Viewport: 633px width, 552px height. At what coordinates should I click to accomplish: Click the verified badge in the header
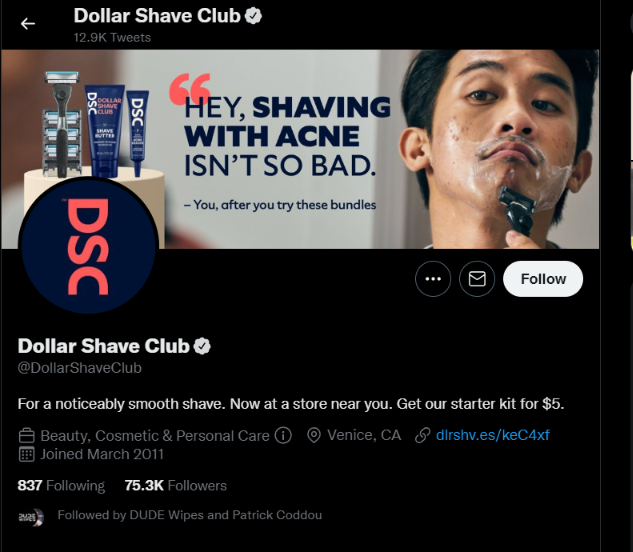pos(253,16)
